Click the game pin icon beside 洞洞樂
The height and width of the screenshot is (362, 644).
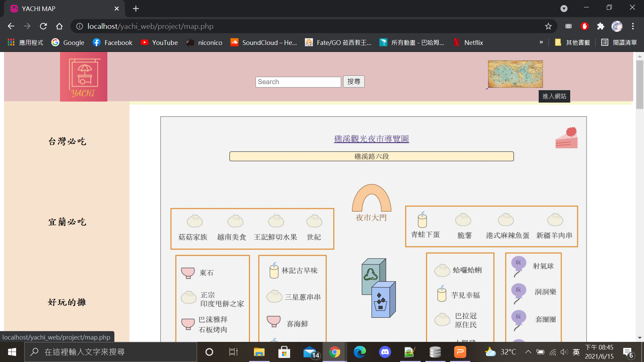click(518, 293)
